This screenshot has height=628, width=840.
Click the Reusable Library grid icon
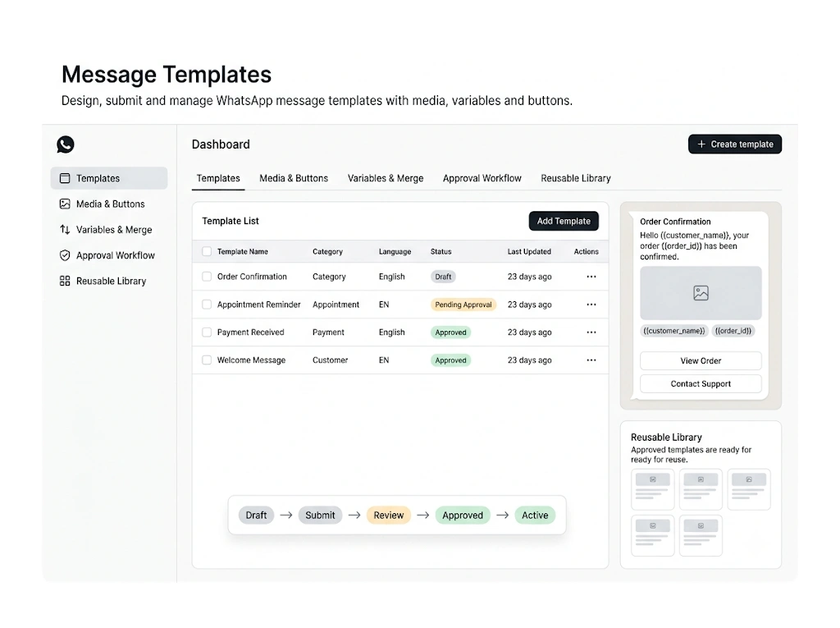coord(65,281)
